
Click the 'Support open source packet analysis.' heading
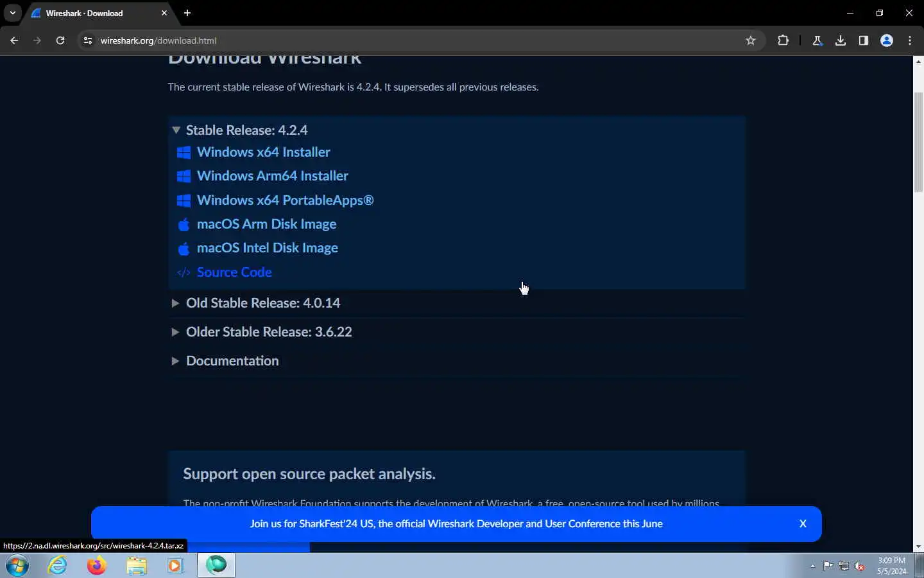coord(309,474)
